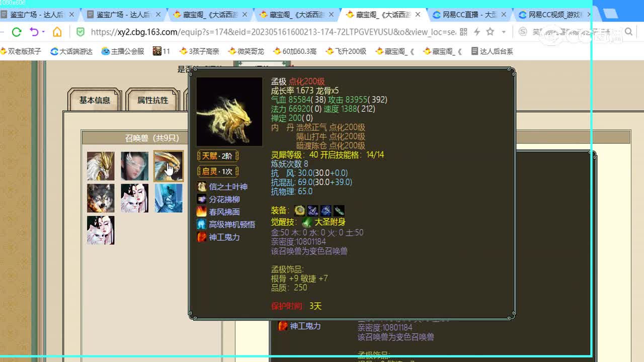644x362 pixels.
Task: Close the active 藏宝阁 browser tab
Action: [x=418, y=15]
